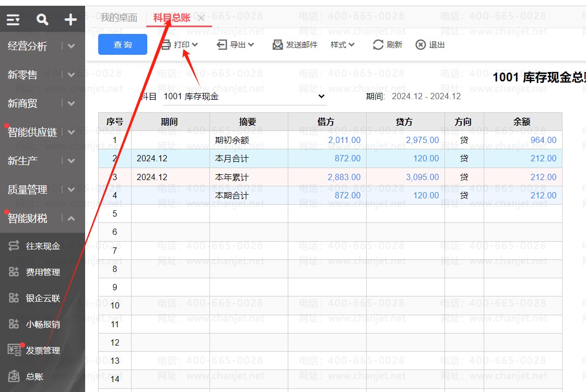This screenshot has width=586, height=392.
Task: Click the search magnifier icon
Action: [42, 20]
